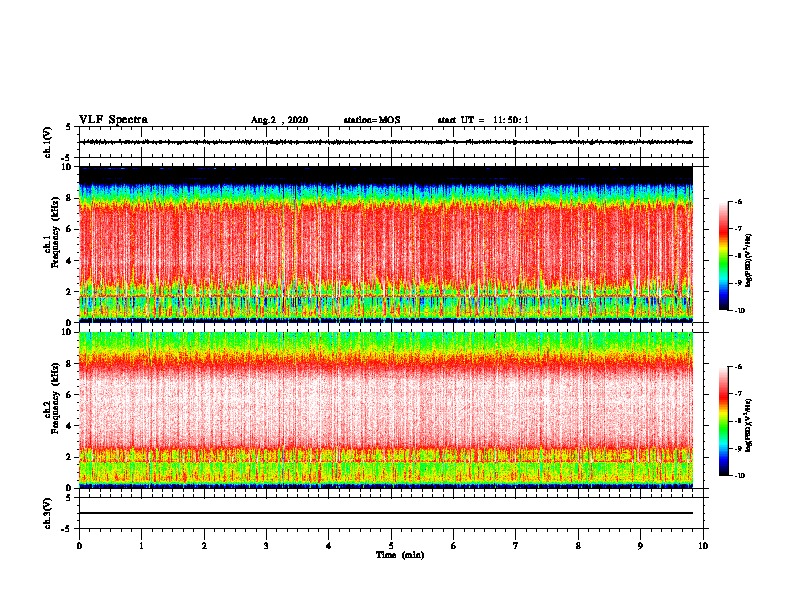Click the "2" tick on Time axis

(204, 545)
